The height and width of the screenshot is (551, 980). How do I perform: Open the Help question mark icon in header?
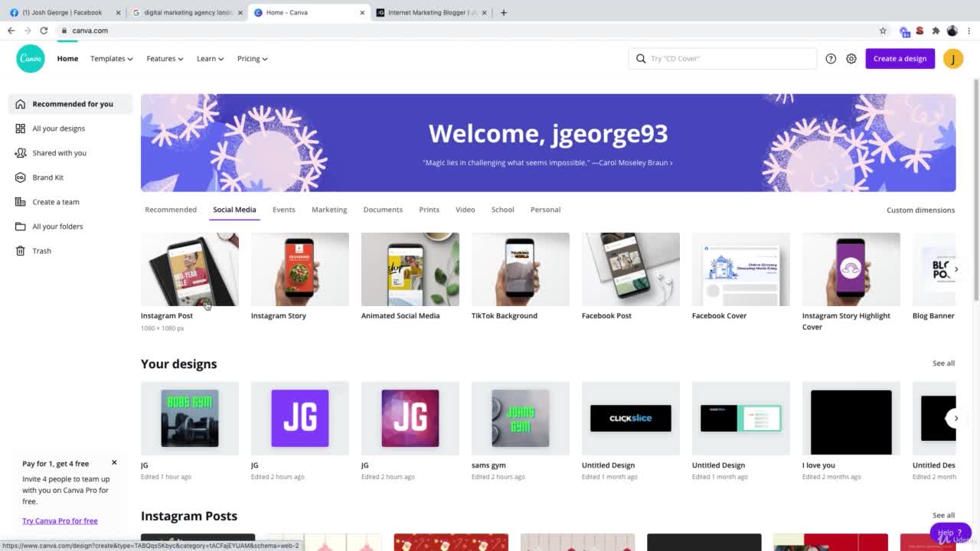[831, 58]
